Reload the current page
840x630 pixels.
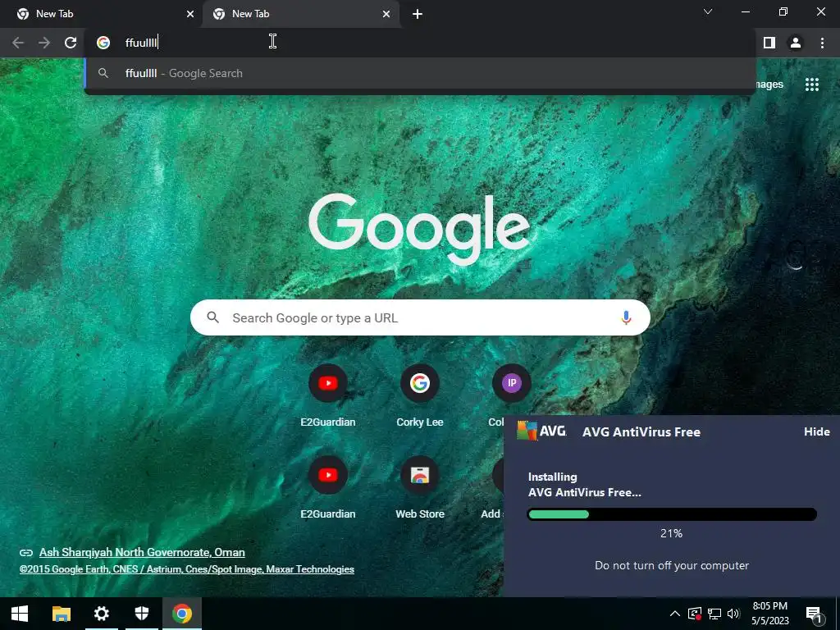(71, 43)
